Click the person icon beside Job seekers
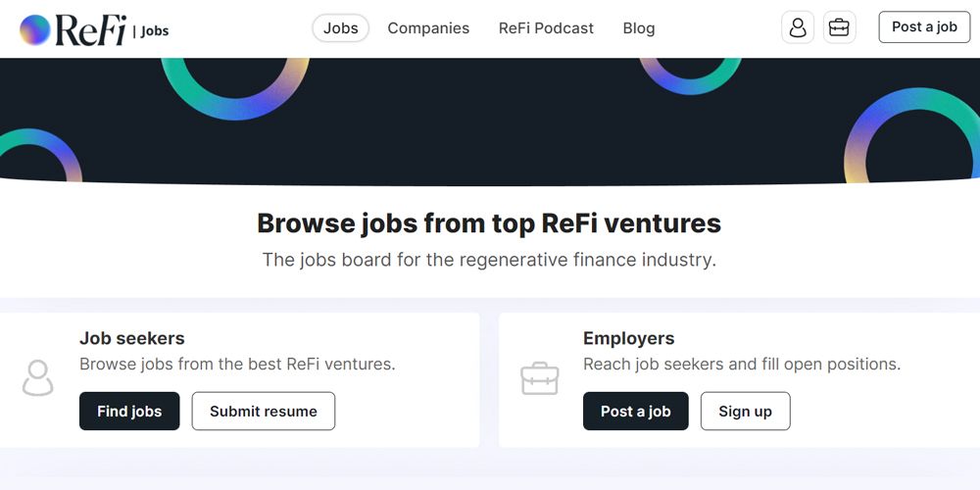 point(38,378)
